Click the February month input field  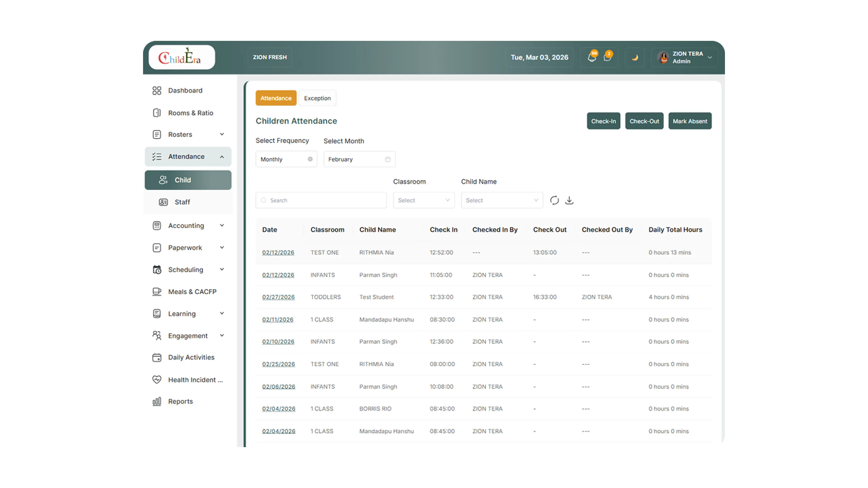pyautogui.click(x=360, y=159)
